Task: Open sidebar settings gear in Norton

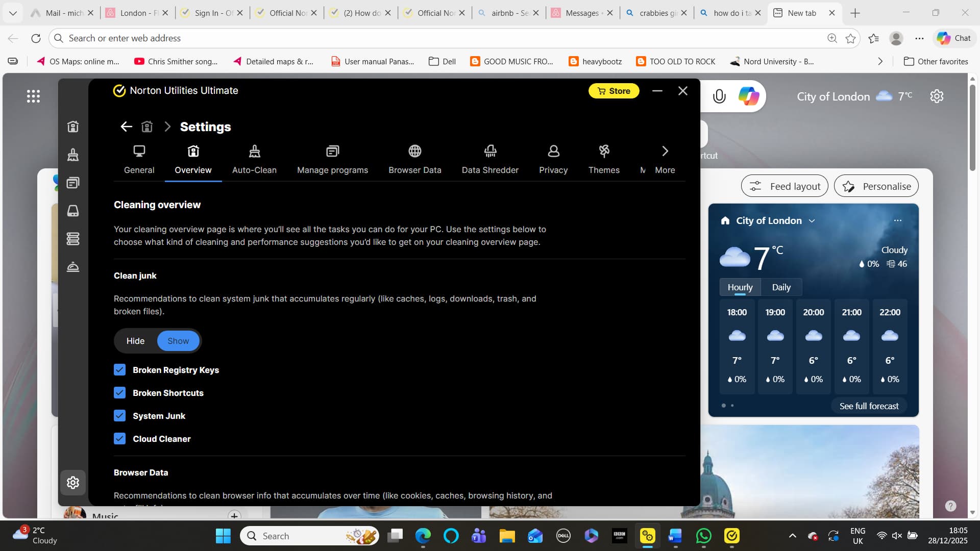Action: tap(73, 483)
